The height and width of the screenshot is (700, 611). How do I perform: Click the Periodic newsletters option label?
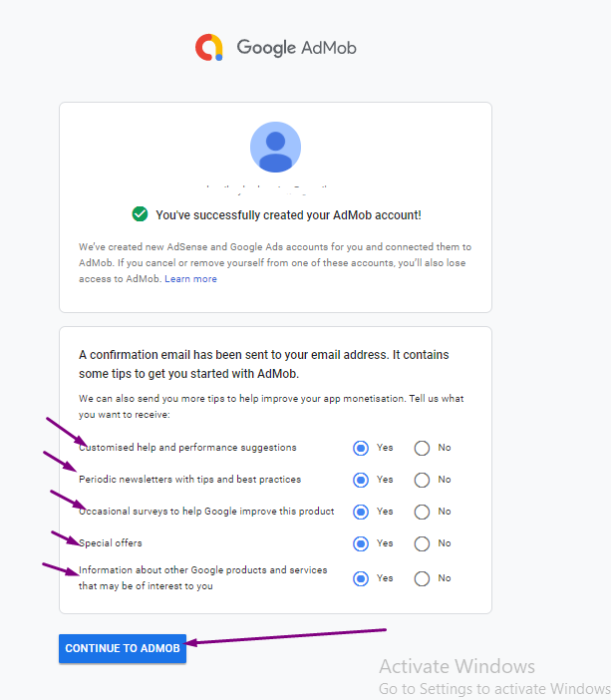coord(189,479)
